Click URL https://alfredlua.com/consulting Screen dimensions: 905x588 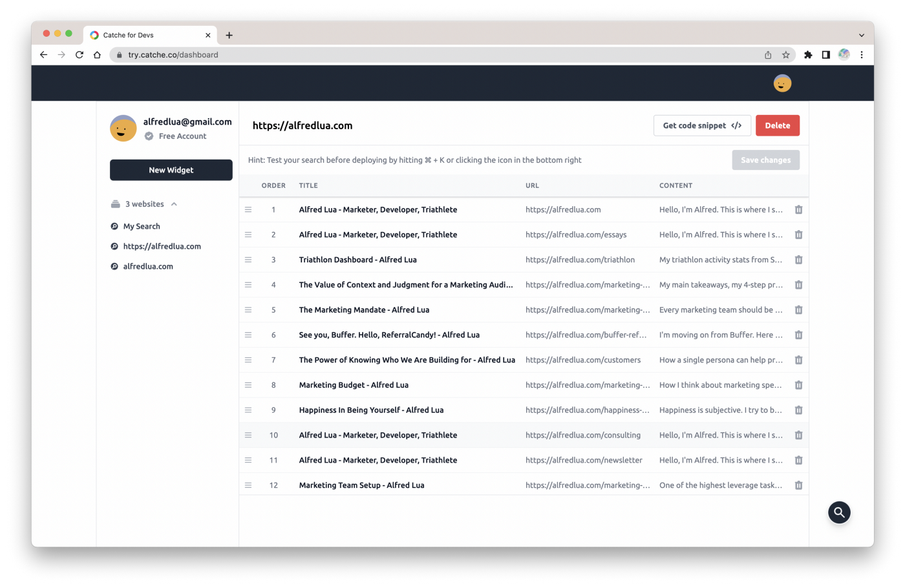[583, 435]
